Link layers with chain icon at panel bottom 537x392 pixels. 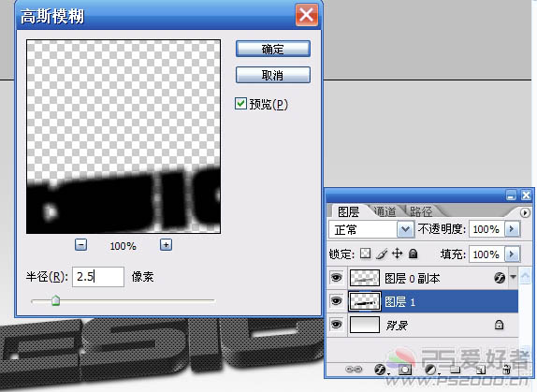pyautogui.click(x=354, y=369)
